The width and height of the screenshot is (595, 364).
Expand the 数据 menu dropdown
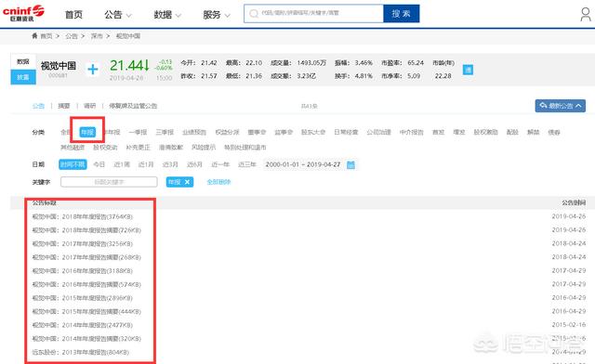(x=167, y=15)
